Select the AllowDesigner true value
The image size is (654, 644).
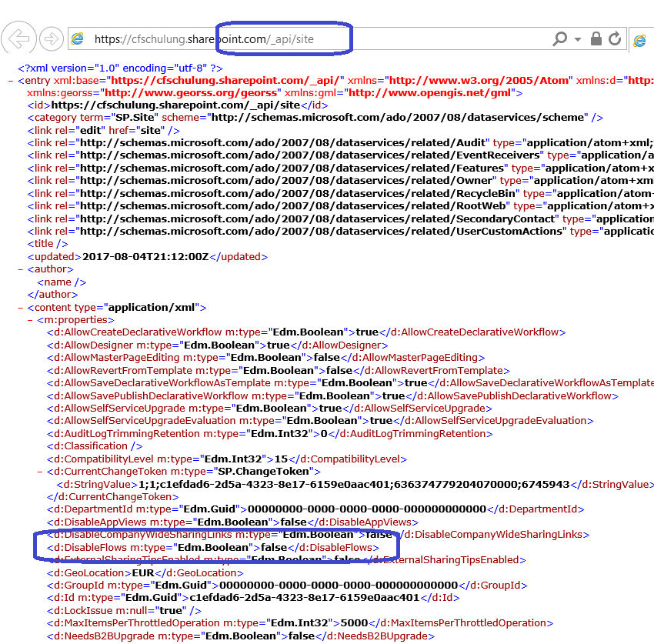(x=279, y=345)
